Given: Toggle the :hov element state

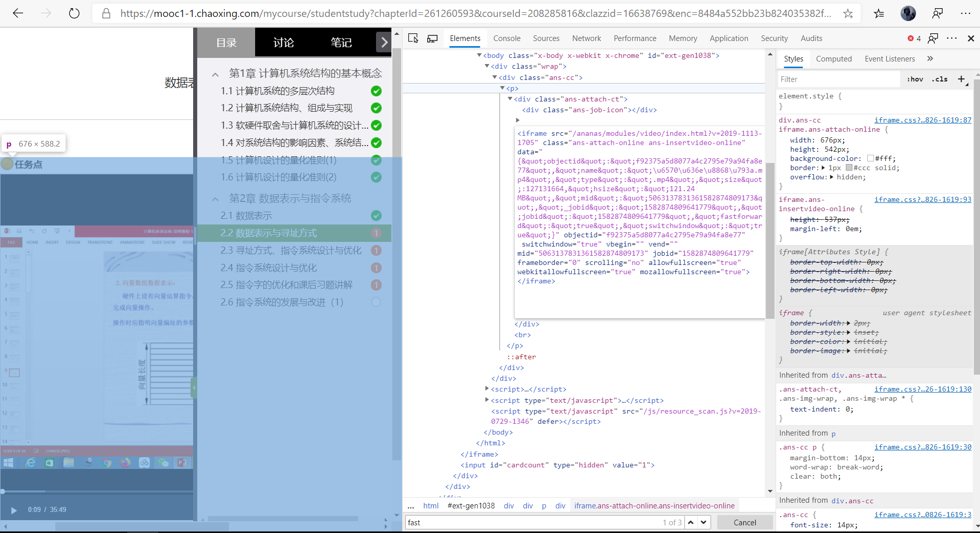Looking at the screenshot, I should [915, 79].
